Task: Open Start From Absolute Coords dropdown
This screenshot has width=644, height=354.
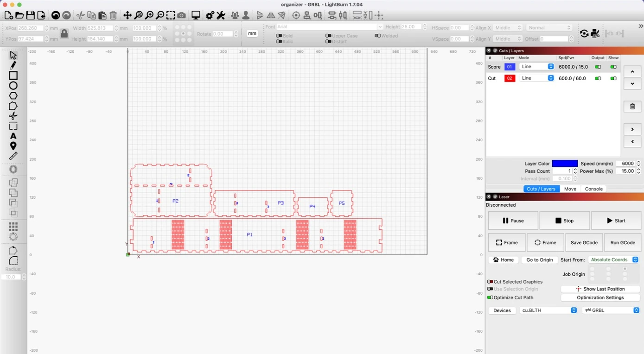Action: (x=613, y=260)
